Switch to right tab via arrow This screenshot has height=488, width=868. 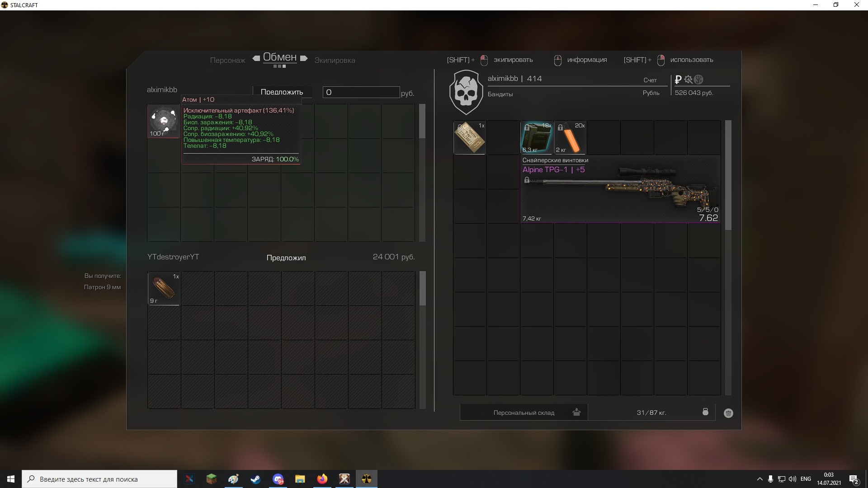tap(304, 58)
